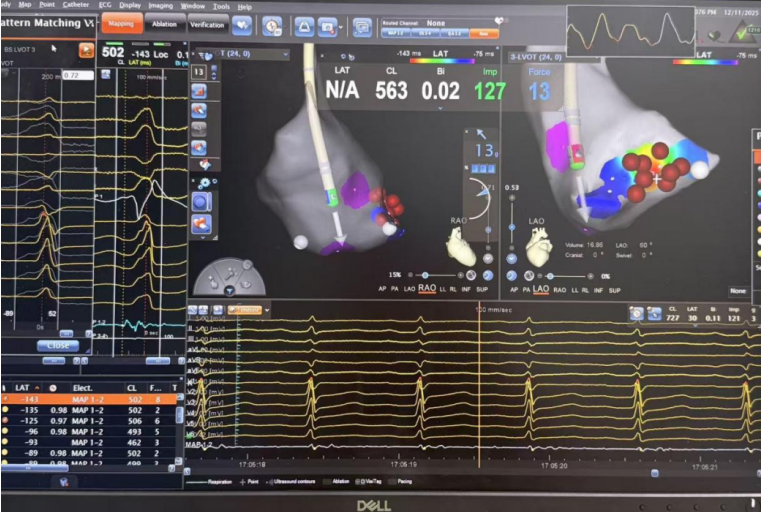
Task: Click the number 13 point counter box
Action: (x=198, y=73)
